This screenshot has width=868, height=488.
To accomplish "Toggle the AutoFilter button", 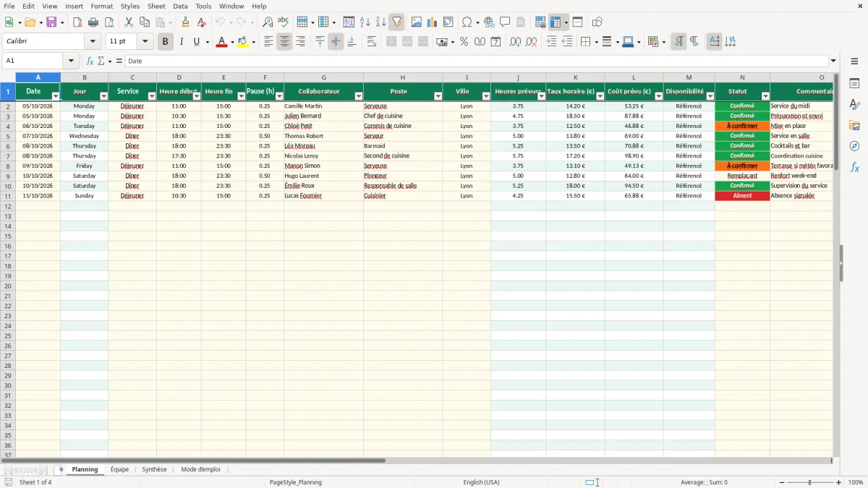I will coord(396,22).
